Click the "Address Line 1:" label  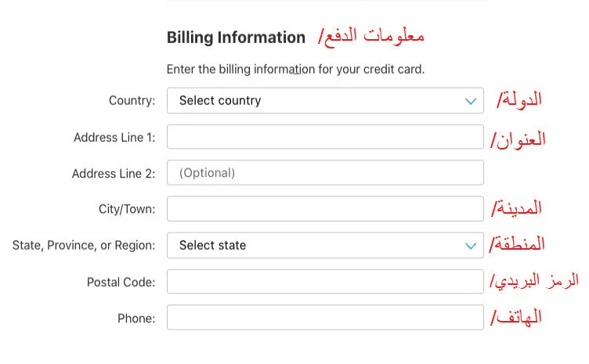(114, 137)
